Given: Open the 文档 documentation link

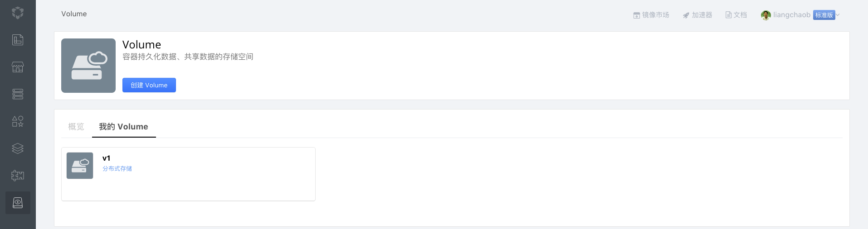Looking at the screenshot, I should point(736,15).
